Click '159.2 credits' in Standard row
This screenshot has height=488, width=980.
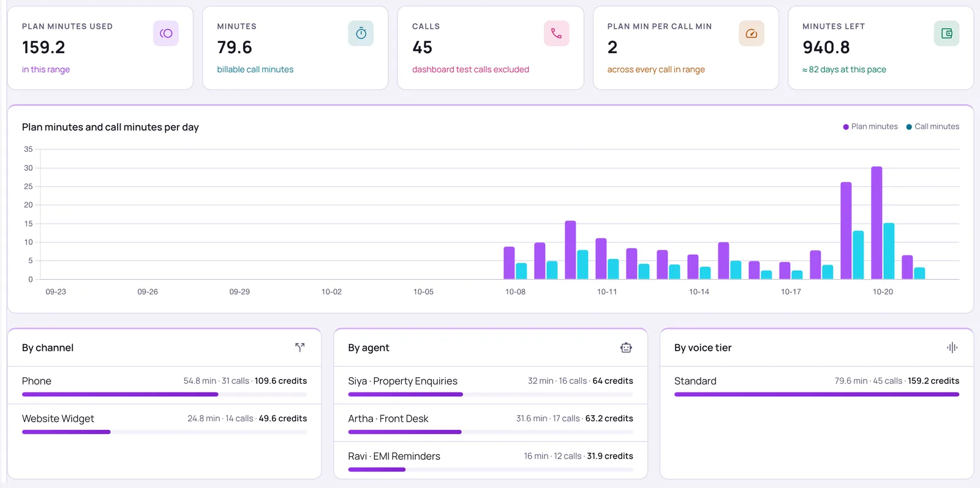[933, 381]
